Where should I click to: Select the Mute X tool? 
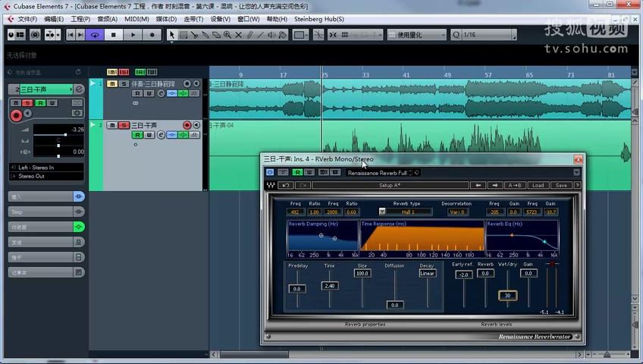(238, 35)
